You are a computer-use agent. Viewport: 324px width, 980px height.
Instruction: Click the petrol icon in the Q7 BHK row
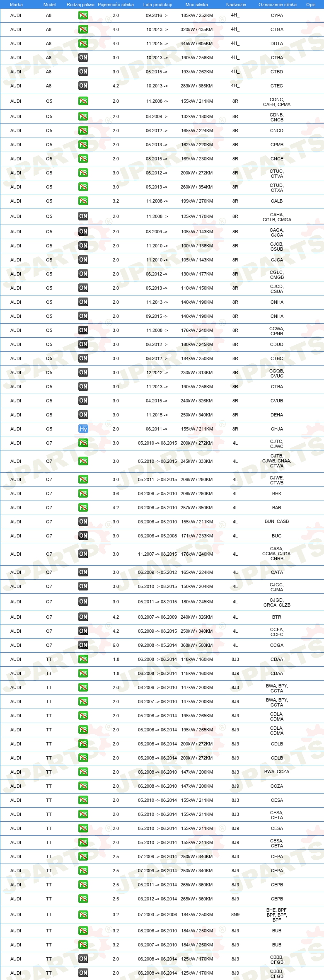click(83, 494)
